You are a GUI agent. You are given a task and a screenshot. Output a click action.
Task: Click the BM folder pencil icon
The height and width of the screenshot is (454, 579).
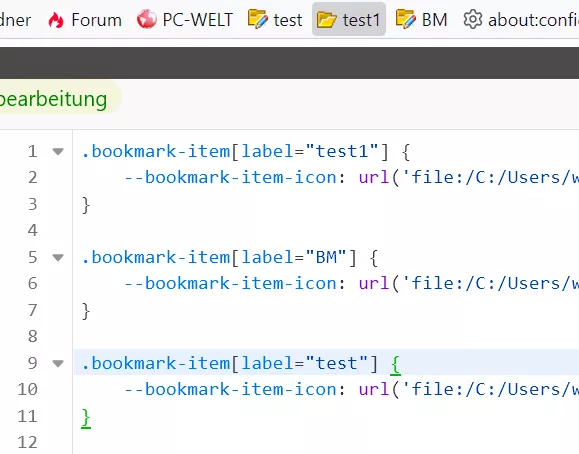click(x=405, y=19)
